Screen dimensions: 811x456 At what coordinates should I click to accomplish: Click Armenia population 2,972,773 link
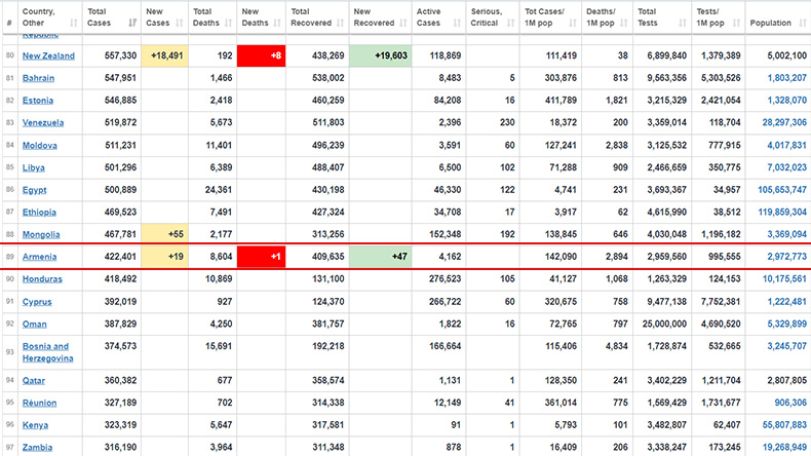pyautogui.click(x=787, y=257)
